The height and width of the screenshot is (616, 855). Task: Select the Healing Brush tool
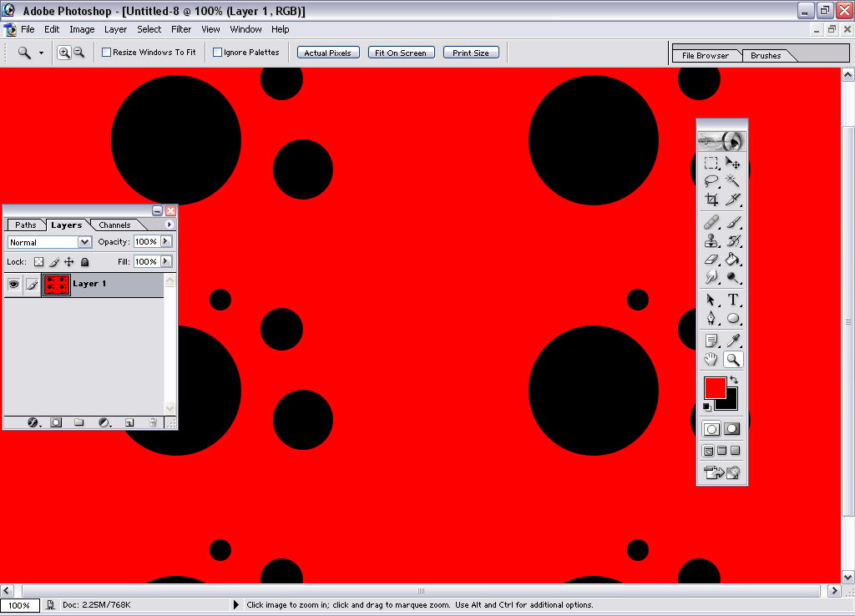tap(711, 222)
